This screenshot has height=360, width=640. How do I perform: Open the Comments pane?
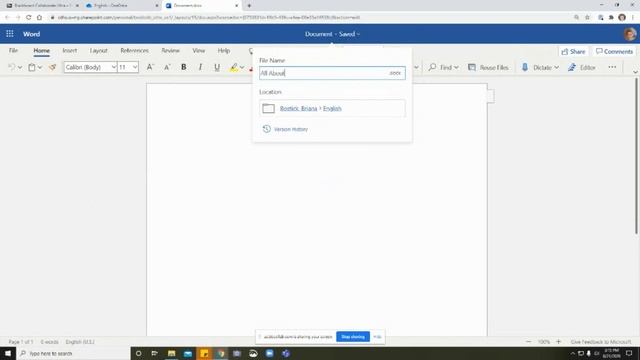[x=614, y=51]
